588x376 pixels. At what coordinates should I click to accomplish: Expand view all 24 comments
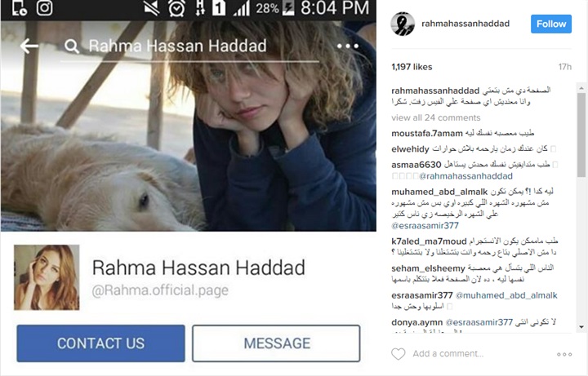tap(436, 117)
